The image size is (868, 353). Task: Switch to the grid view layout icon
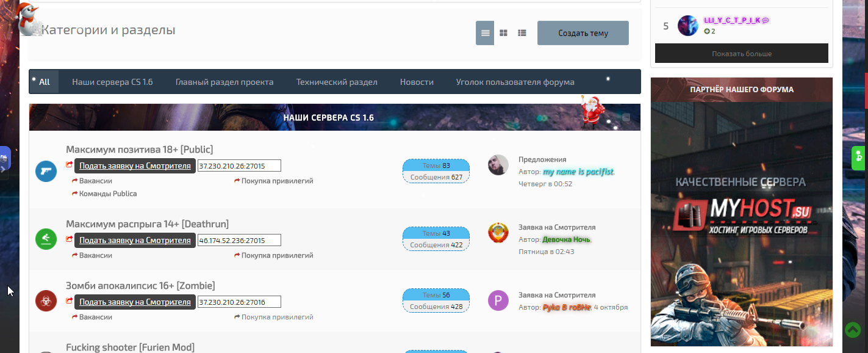[503, 33]
